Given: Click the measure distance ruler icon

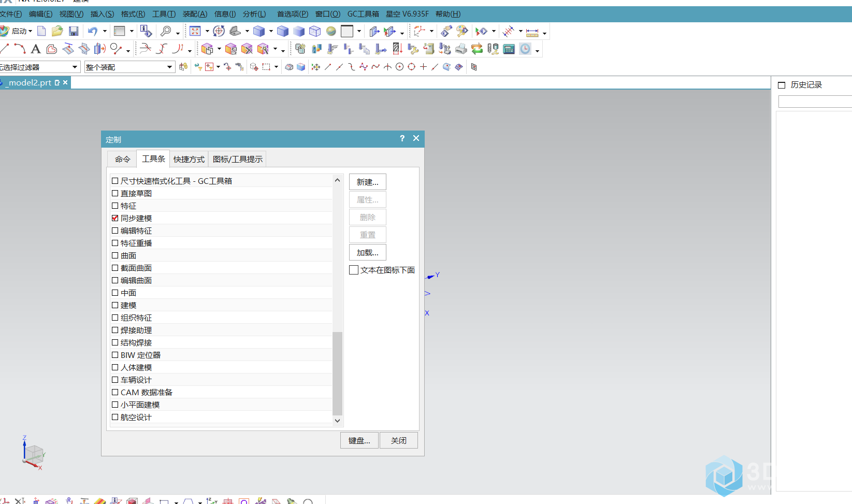Looking at the screenshot, I should click(x=532, y=32).
